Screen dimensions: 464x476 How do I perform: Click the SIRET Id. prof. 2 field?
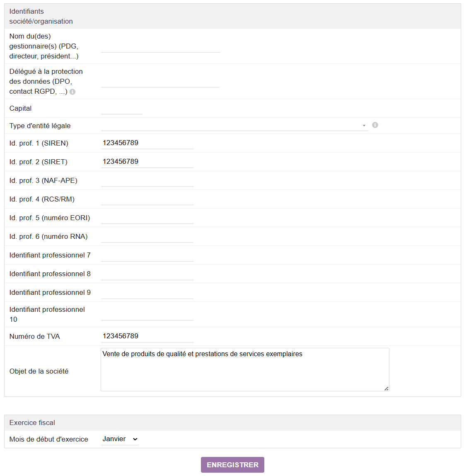(x=147, y=162)
